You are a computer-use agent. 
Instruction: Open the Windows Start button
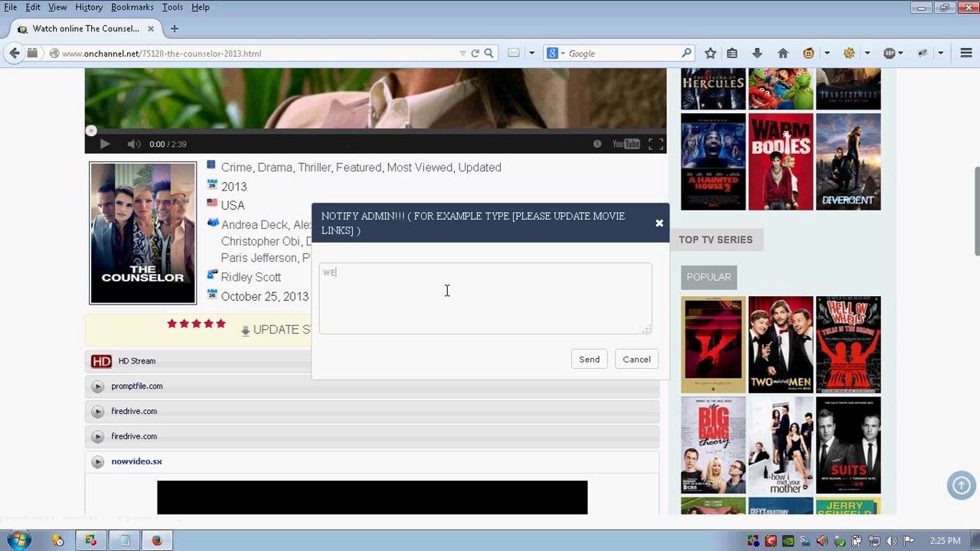click(x=18, y=540)
